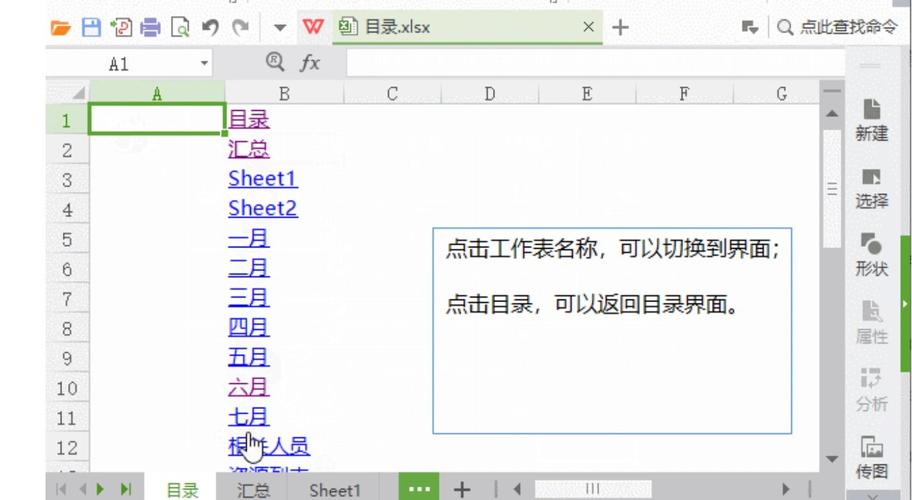Viewport: 912px width, 500px height.
Task: Save the workbook with the floppy icon
Action: pos(91,27)
